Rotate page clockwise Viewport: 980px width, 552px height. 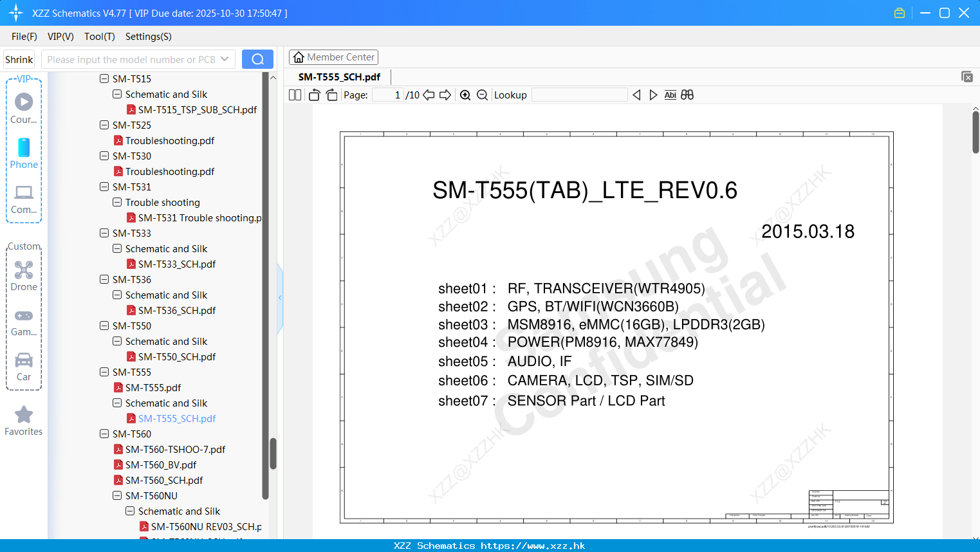click(x=331, y=95)
